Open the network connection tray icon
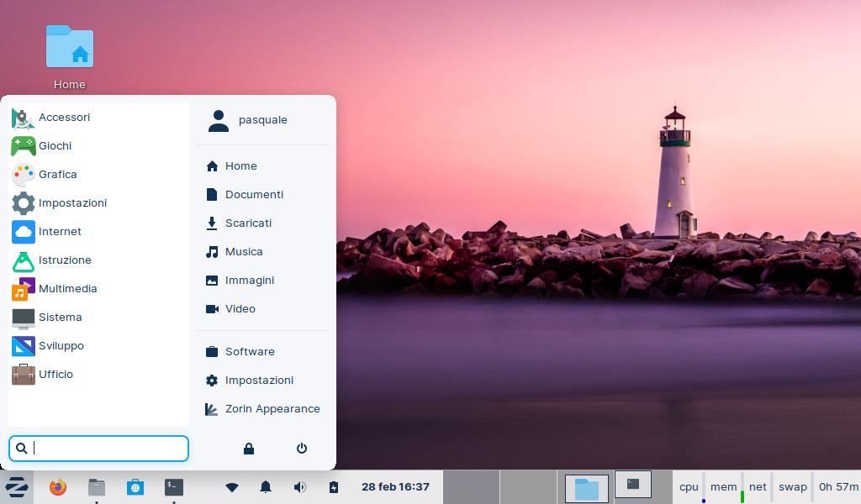 pyautogui.click(x=232, y=487)
